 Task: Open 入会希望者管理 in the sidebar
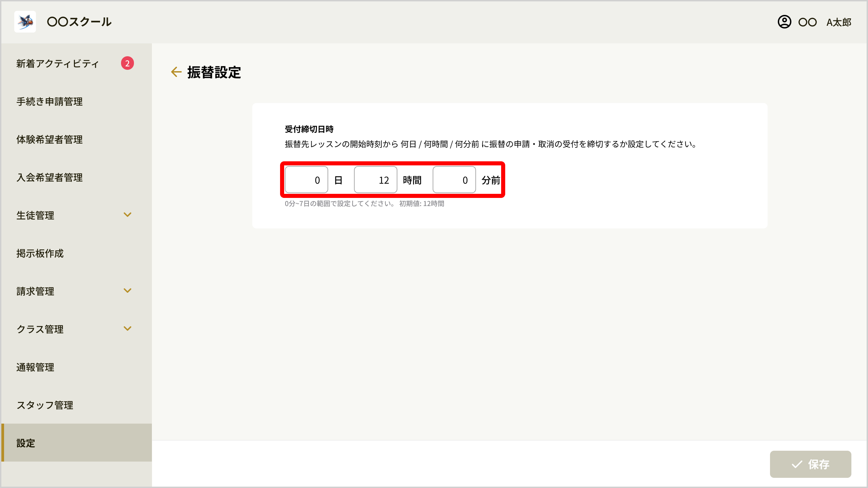pos(77,177)
